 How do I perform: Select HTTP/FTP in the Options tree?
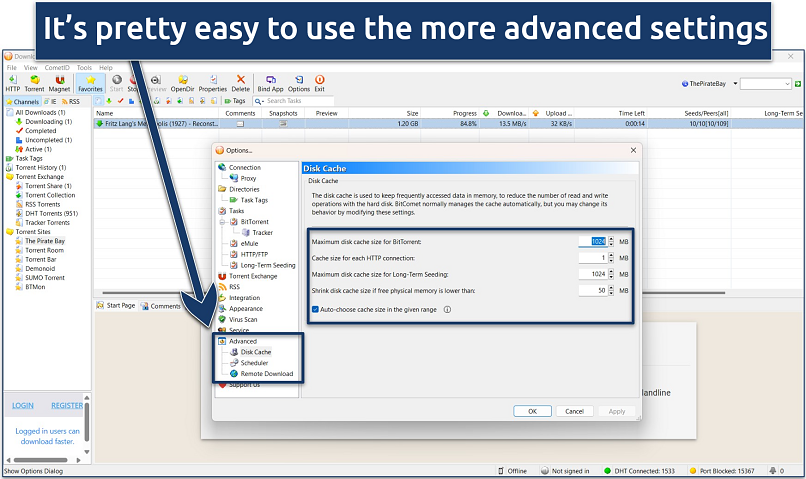click(254, 254)
